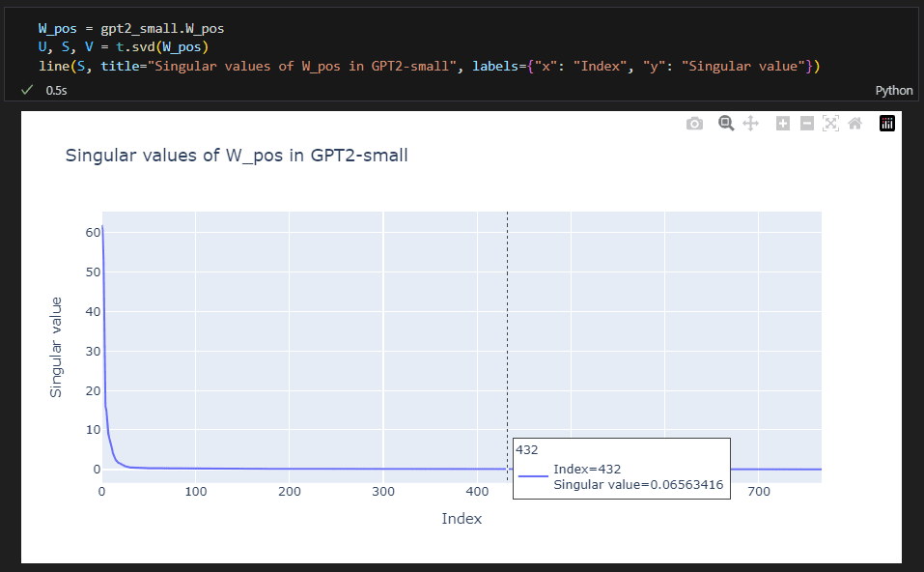
Task: Place cursor in W_pos assignment line
Action: tap(131, 28)
